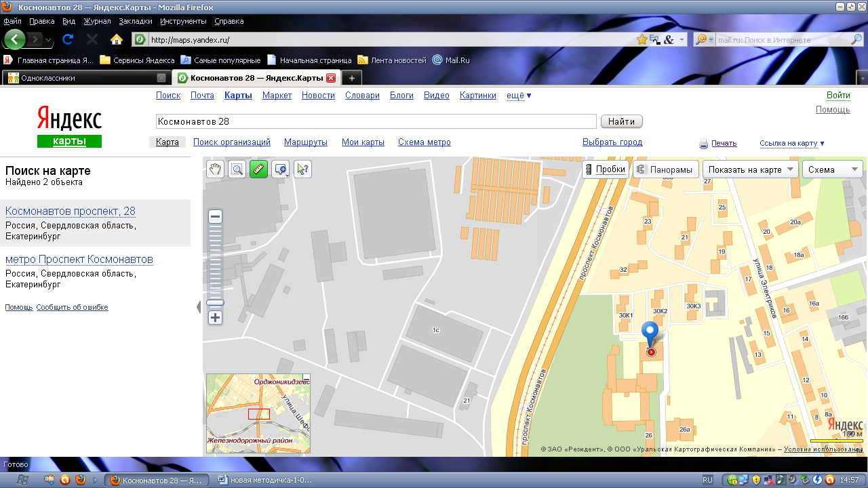Open the URL bar history dropdown
868x488 pixels.
pos(682,40)
